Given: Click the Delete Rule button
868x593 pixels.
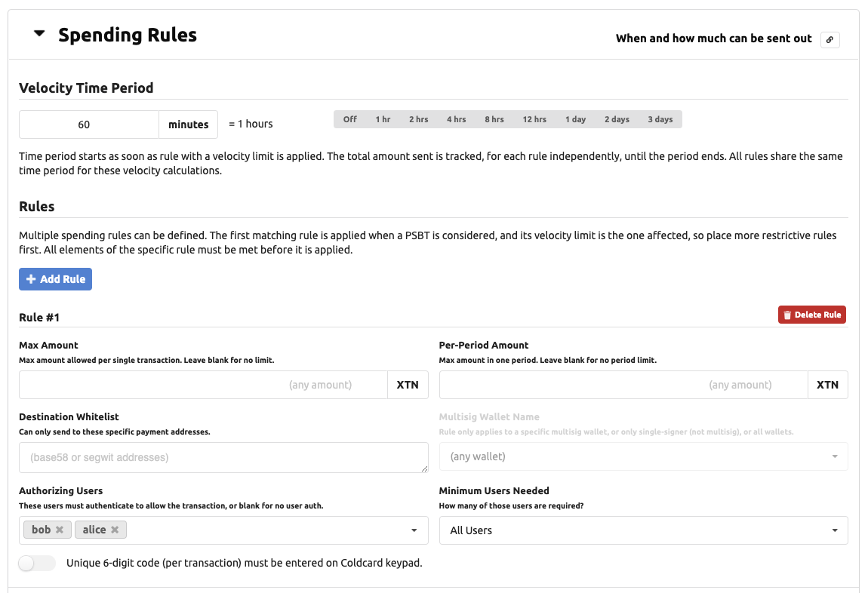Looking at the screenshot, I should [811, 315].
